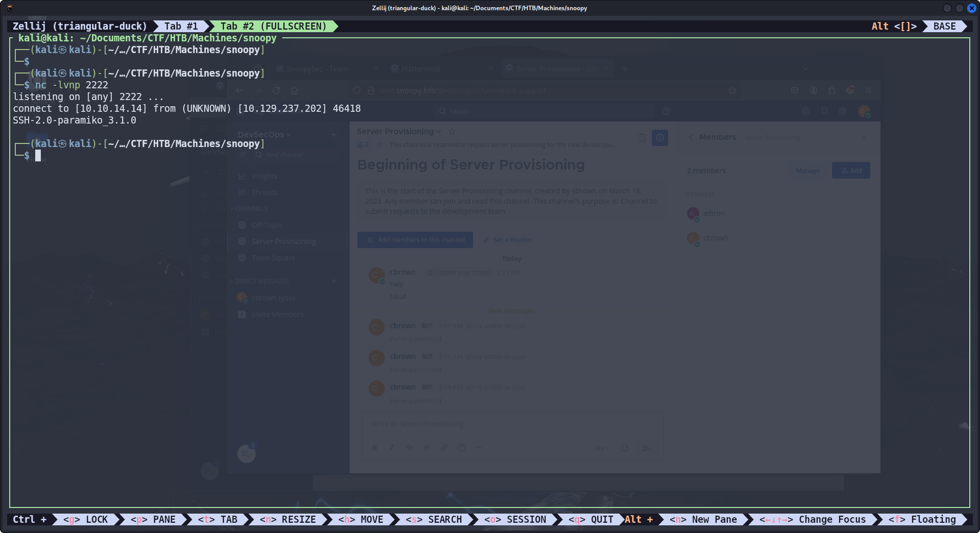Bookmark the page with the star icon
Image resolution: width=980 pixels, height=533 pixels.
point(732,90)
